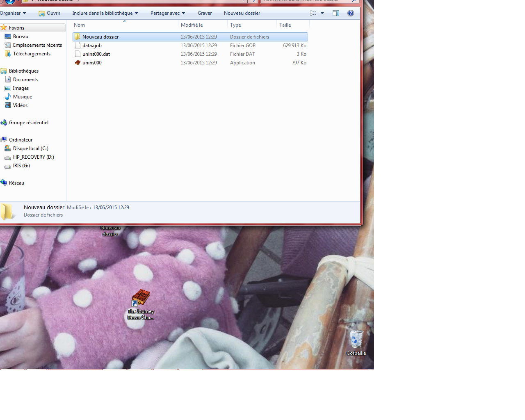This screenshot has width=525, height=420.
Task: Click the Ordinateur computer icon
Action: click(4, 140)
